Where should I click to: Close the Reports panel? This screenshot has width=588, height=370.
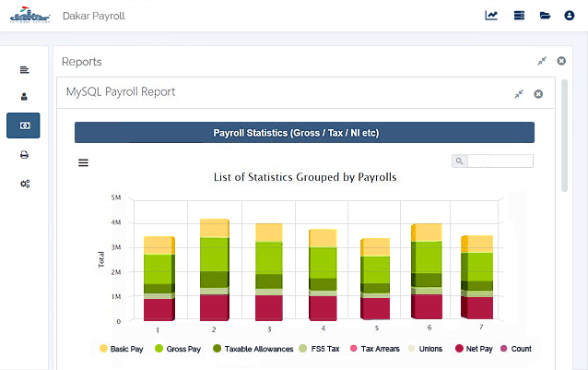click(561, 61)
